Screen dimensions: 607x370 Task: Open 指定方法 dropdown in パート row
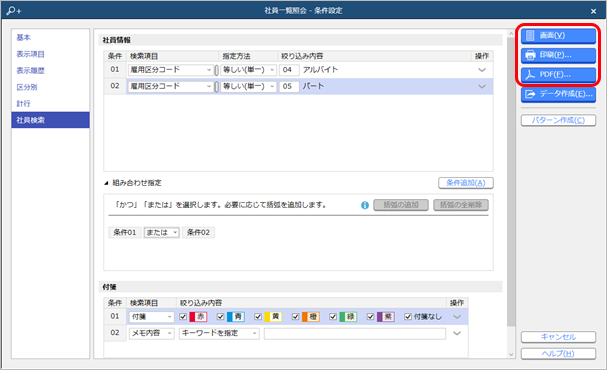point(248,86)
